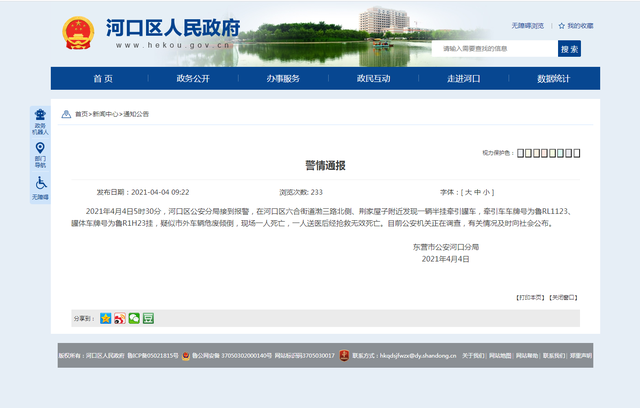640x408 pixels.
Task: Select the first eye-protection color swatch
Action: pos(520,153)
